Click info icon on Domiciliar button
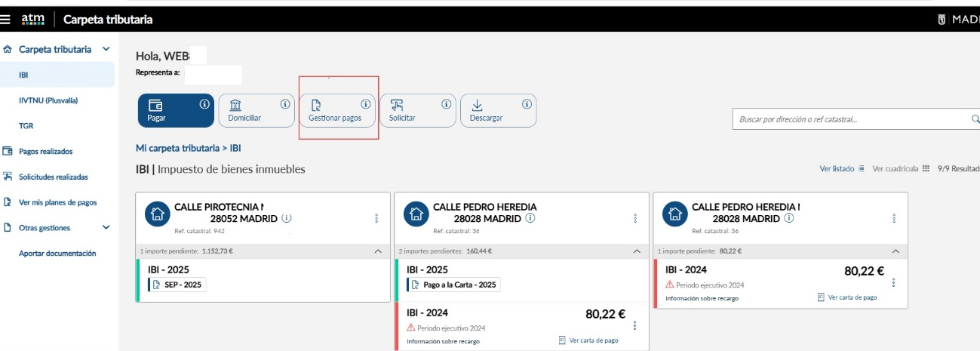 click(284, 104)
